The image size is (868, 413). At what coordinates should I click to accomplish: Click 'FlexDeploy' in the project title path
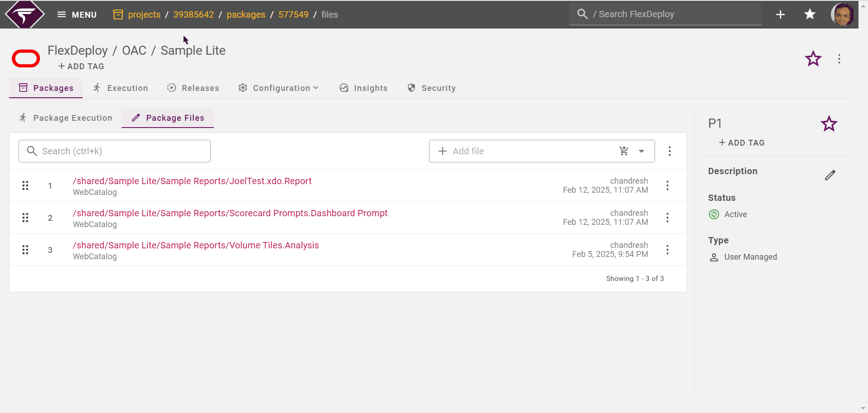pyautogui.click(x=78, y=51)
